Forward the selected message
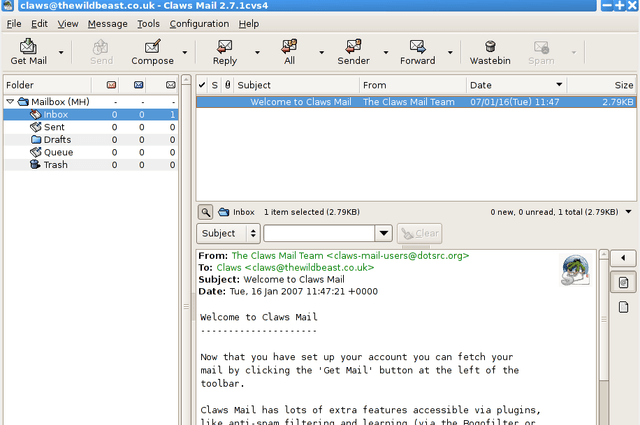The image size is (640, 425). [418, 51]
